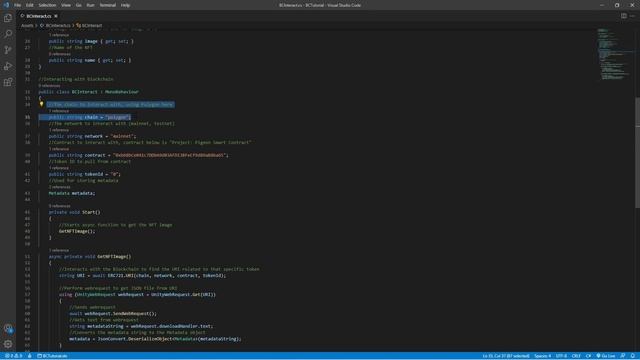The image size is (640, 360).
Task: Open the Selection menu
Action: coord(47,5)
